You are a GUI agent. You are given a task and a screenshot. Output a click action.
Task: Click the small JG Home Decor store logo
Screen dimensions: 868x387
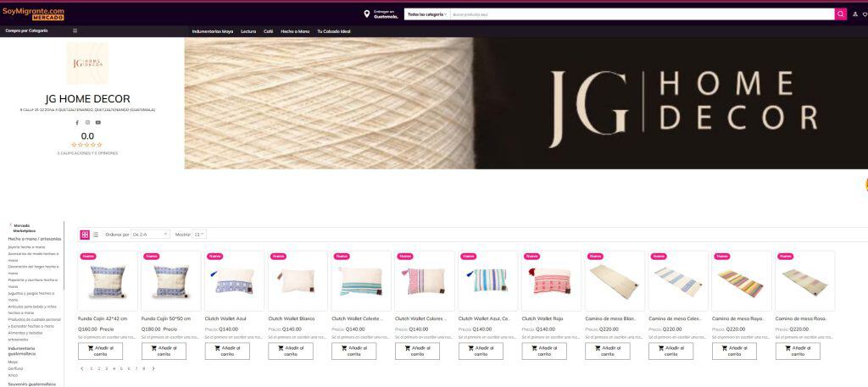87,64
